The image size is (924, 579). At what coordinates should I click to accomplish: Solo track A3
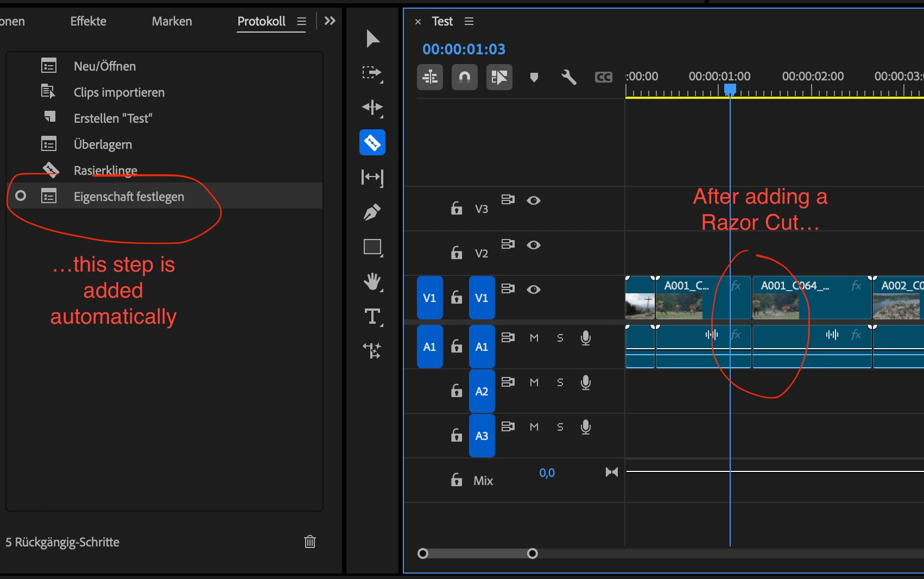pos(560,427)
